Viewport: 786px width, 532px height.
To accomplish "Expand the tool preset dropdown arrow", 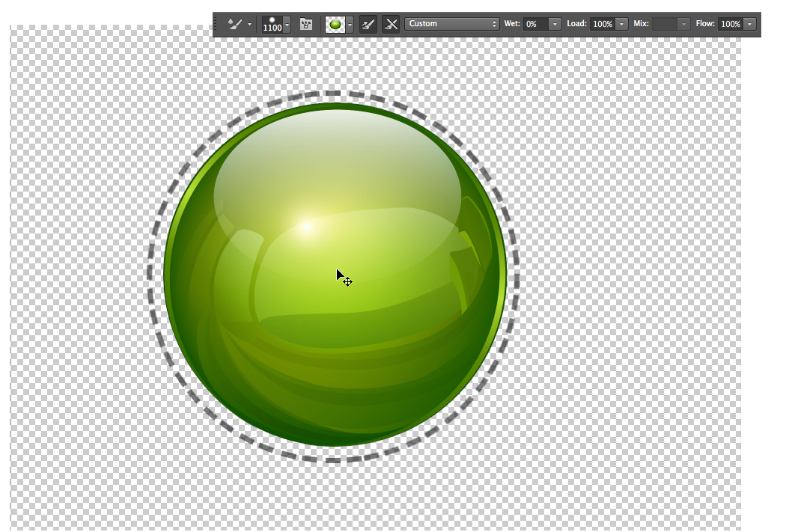I will point(249,24).
